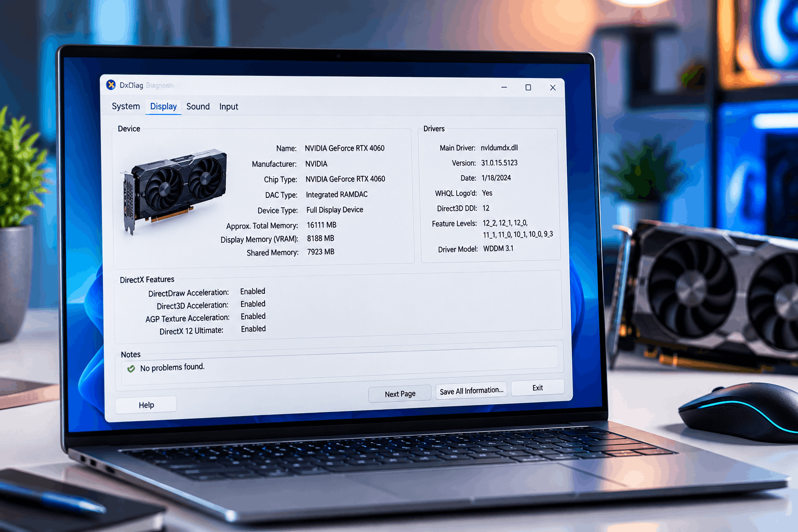Click the Main Driver value nvldumdx.dll
The width and height of the screenshot is (798, 532).
click(x=499, y=148)
